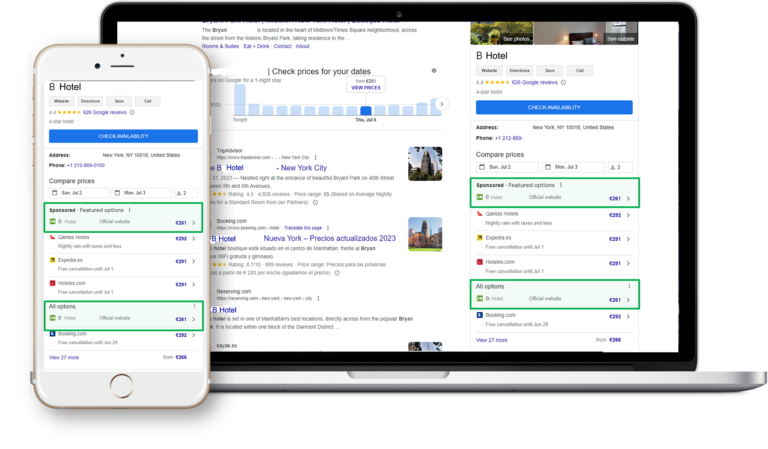Click Directions button in laptop hotel panel

tap(519, 71)
